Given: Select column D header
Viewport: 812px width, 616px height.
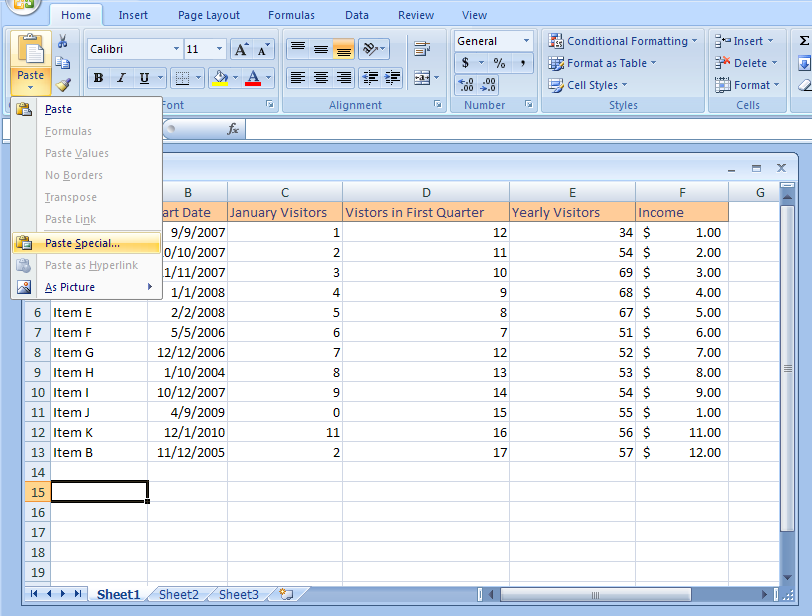Looking at the screenshot, I should (x=426, y=193).
